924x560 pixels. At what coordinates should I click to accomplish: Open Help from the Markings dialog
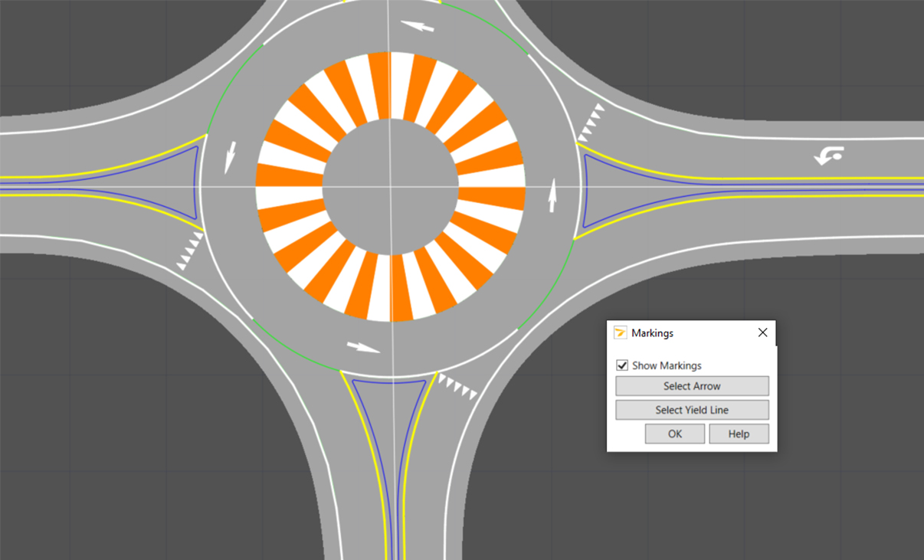click(x=738, y=434)
